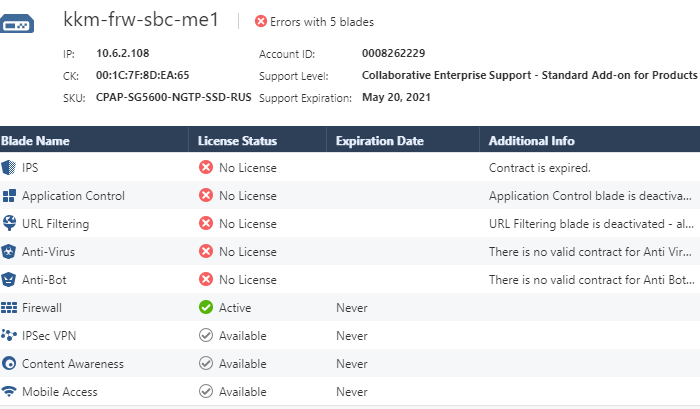Screen dimensions: 700x409
Task: Open truncated Application Control additional info text
Action: pyautogui.click(x=590, y=196)
